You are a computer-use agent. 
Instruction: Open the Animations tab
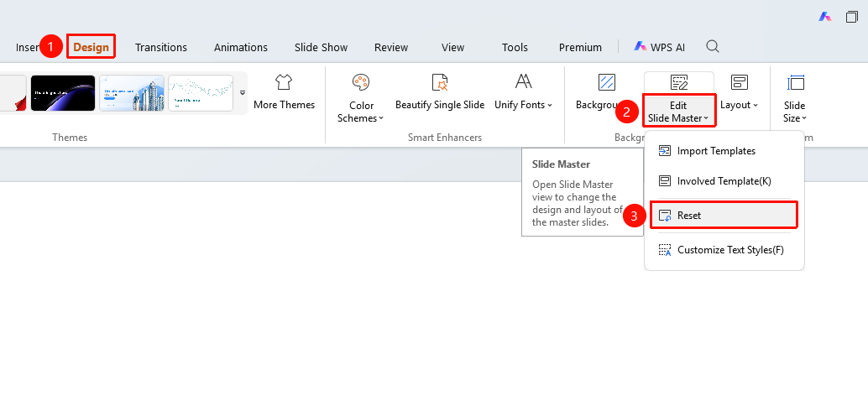[241, 47]
